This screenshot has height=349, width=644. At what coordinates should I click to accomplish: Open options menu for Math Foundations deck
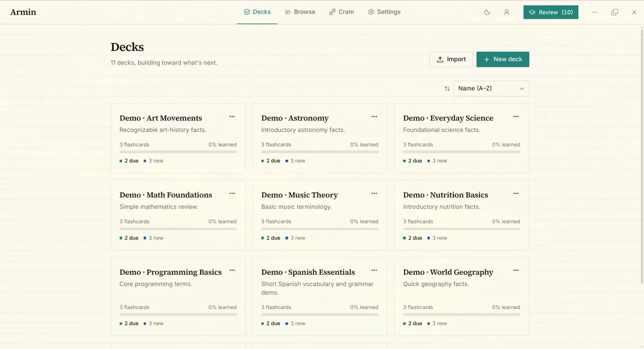232,194
